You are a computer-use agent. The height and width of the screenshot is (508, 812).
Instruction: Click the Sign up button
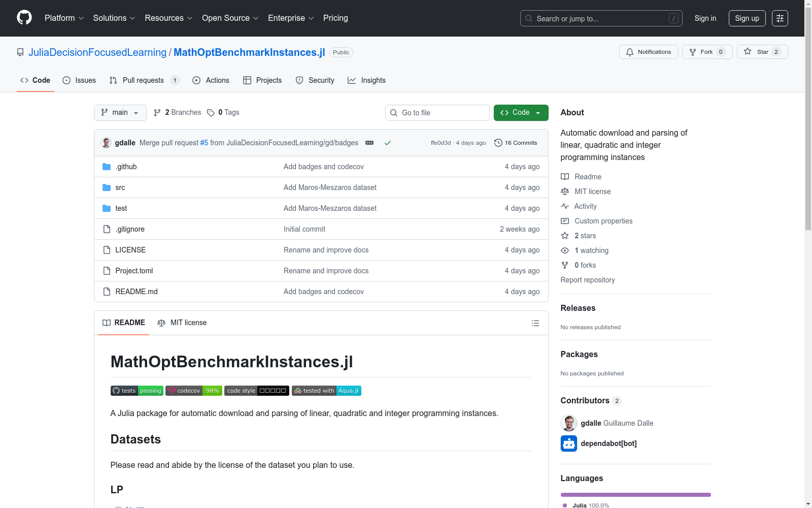[x=747, y=18]
